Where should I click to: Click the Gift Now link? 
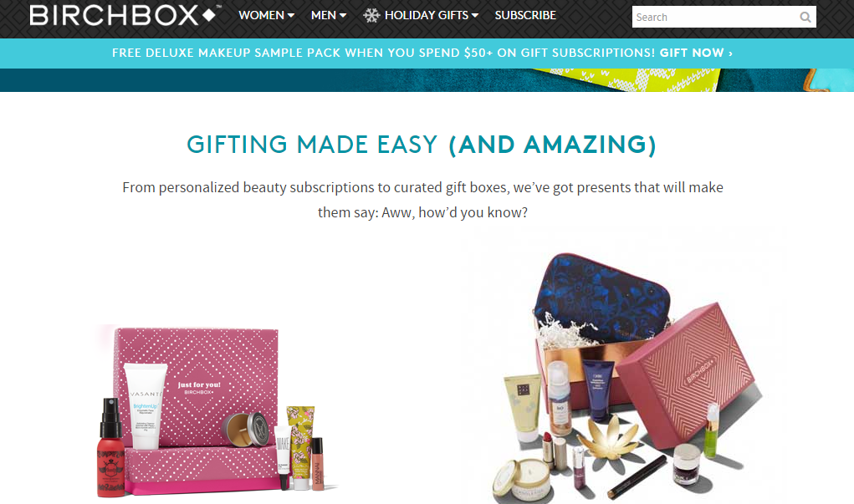coord(692,53)
